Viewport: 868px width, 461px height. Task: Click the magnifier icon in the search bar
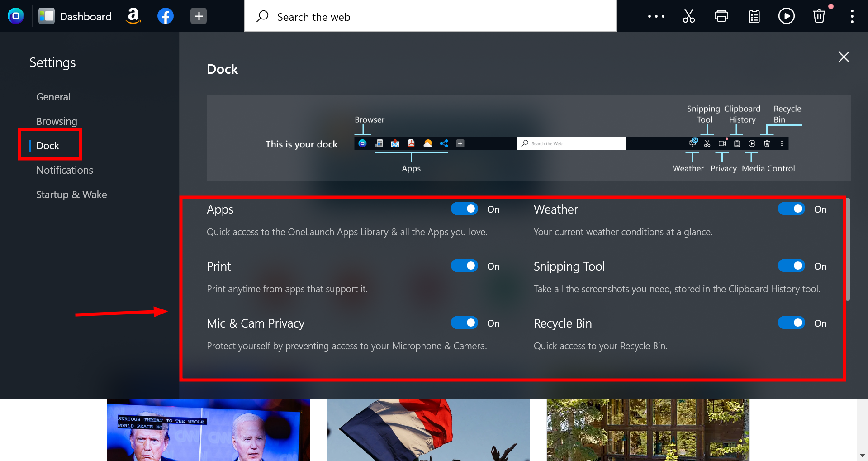click(x=262, y=16)
